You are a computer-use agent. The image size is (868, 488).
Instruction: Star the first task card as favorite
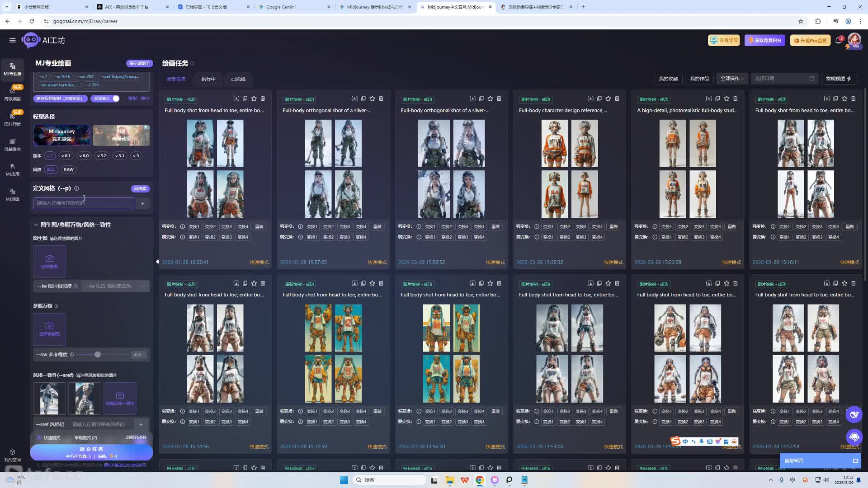[x=254, y=99]
